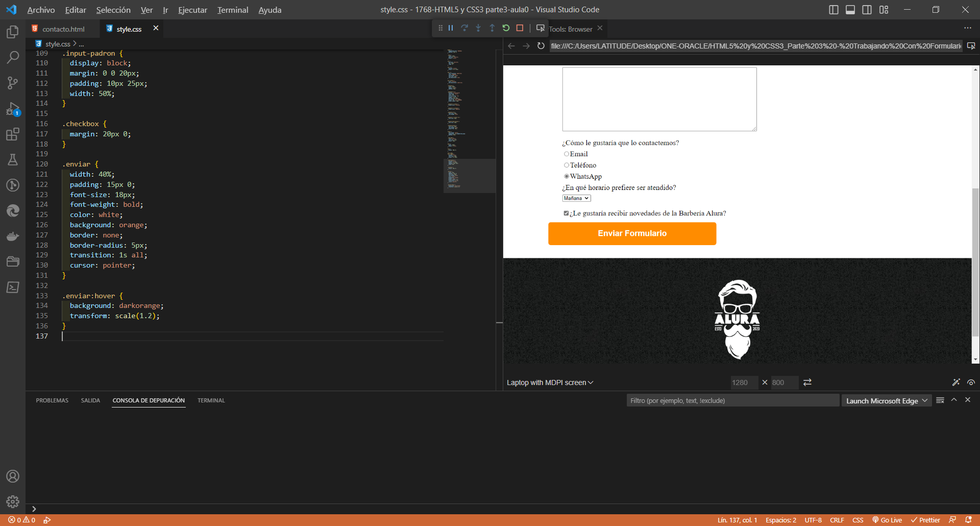
Task: Click the debug Step Into icon
Action: [478, 28]
